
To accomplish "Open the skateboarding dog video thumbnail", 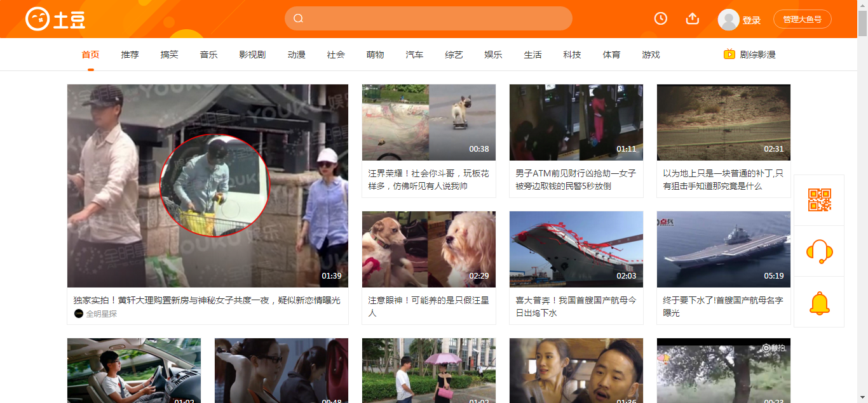I will tap(429, 122).
